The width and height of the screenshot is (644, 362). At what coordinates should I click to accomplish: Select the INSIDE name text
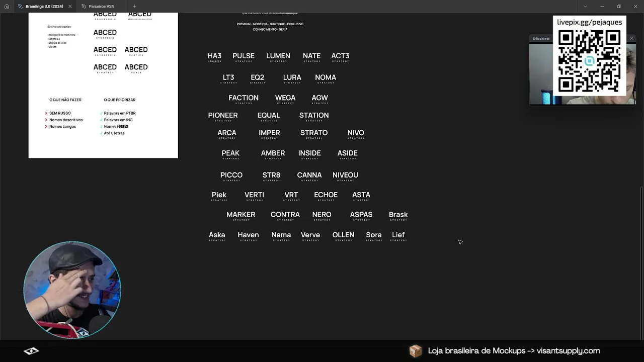pyautogui.click(x=309, y=153)
